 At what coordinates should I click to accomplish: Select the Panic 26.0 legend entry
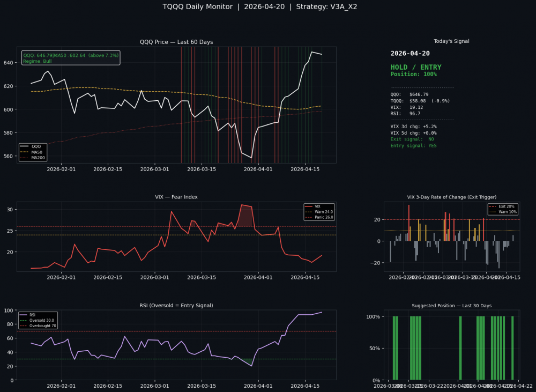[x=323, y=218]
